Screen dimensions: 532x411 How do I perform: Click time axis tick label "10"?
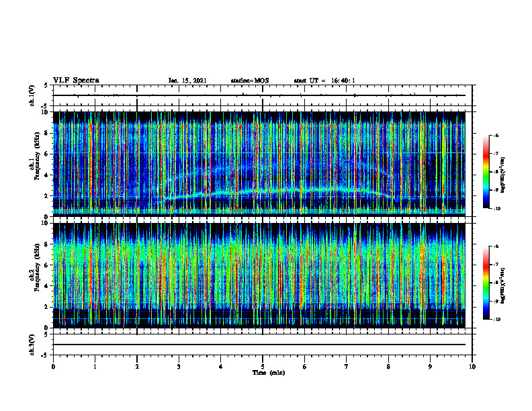pos(472,367)
